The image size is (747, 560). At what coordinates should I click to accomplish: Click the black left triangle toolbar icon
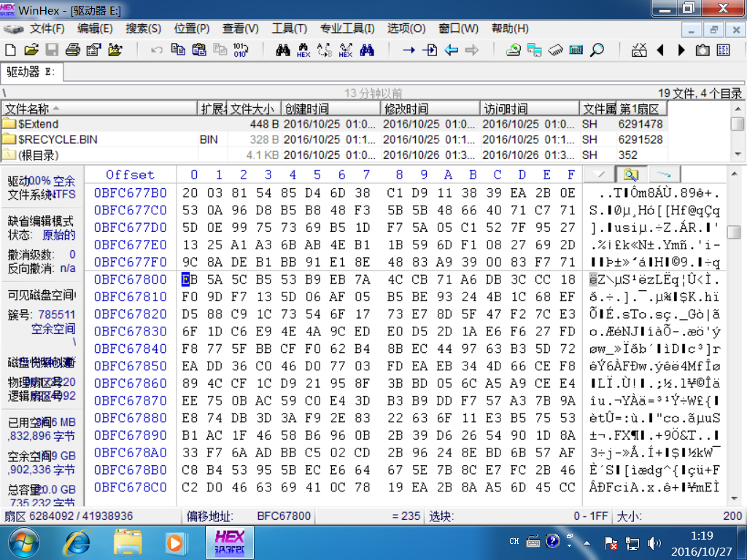[x=660, y=50]
